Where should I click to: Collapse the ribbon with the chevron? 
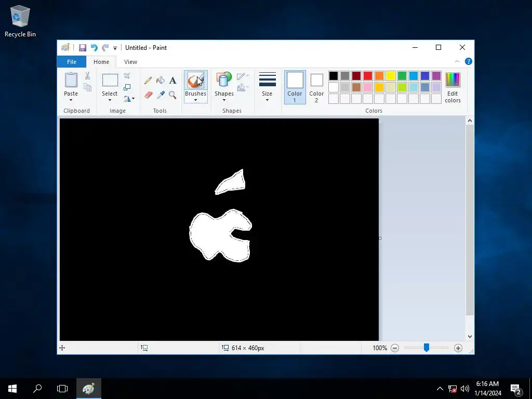coord(457,61)
